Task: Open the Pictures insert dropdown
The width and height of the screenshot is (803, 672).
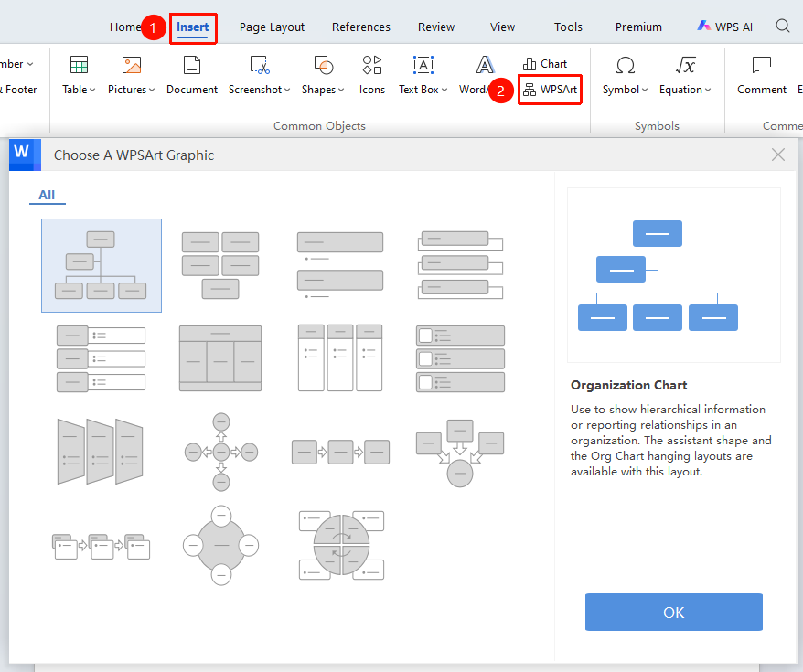Action: [x=131, y=76]
